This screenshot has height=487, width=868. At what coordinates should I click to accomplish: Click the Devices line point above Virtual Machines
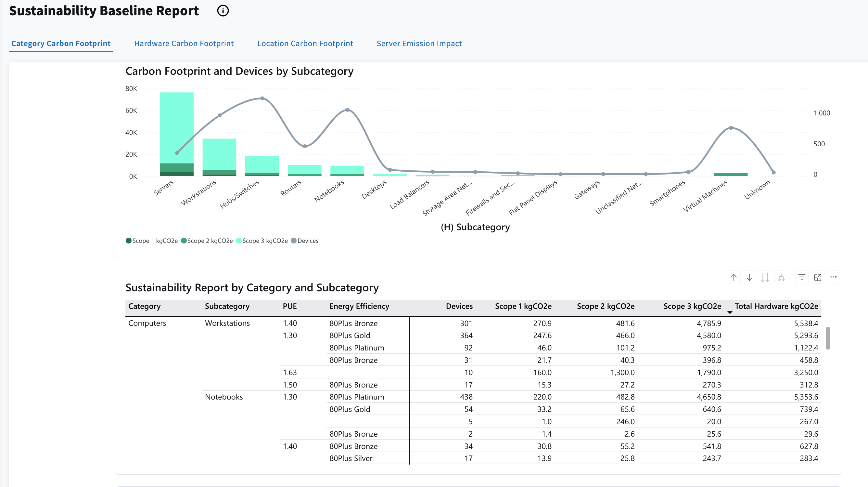coord(731,128)
